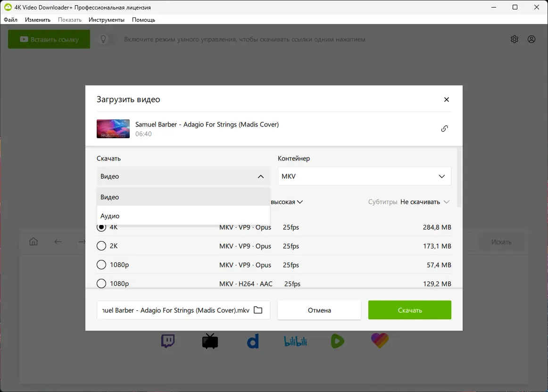Click the bilibili logo
The width and height of the screenshot is (548, 392).
(x=295, y=342)
